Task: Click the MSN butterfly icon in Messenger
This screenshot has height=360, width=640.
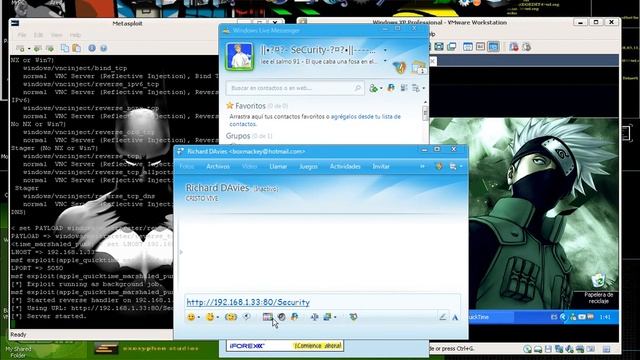Action: (x=400, y=67)
